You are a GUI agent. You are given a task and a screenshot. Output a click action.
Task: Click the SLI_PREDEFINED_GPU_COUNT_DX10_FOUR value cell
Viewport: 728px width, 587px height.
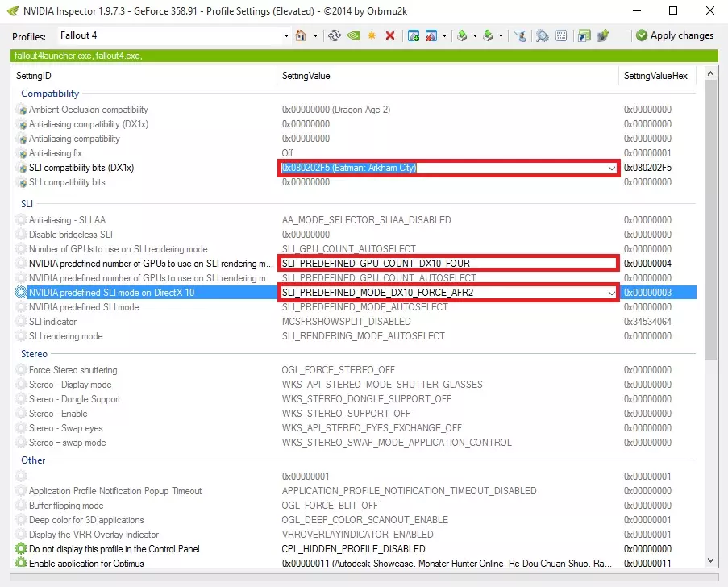tap(448, 264)
